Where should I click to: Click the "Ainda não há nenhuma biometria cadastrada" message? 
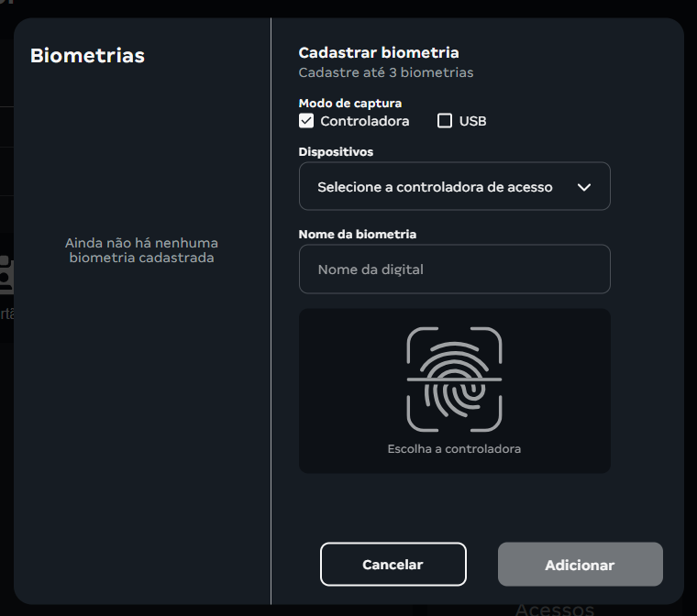pos(141,250)
